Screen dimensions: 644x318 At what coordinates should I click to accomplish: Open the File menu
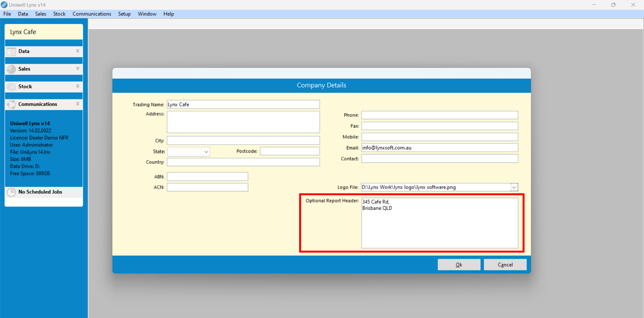(7, 14)
